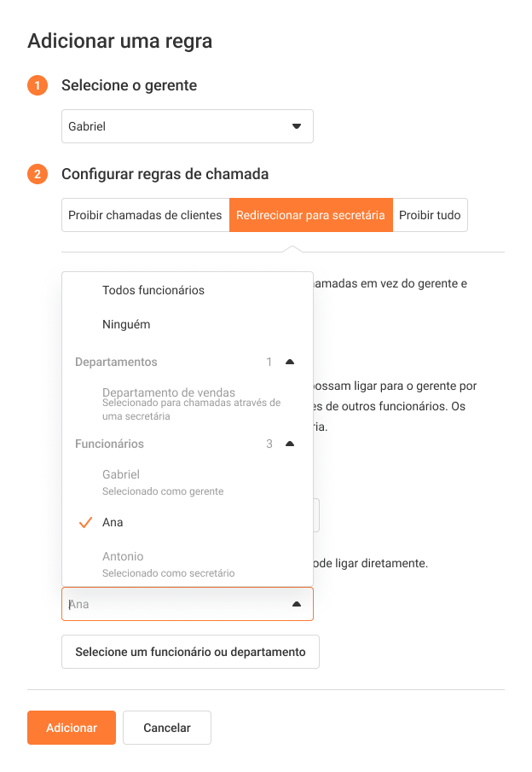Switch to Proibir chamadas de clientes tab

click(x=145, y=216)
